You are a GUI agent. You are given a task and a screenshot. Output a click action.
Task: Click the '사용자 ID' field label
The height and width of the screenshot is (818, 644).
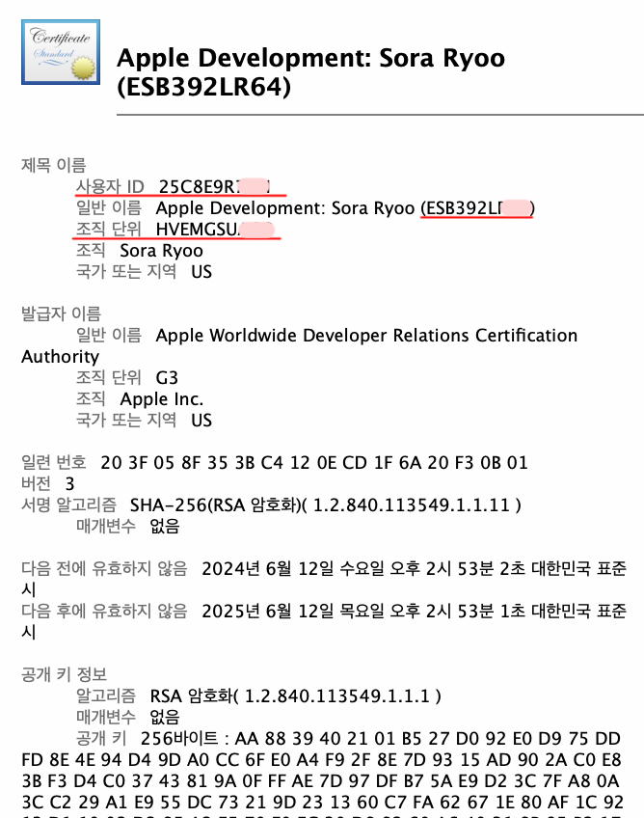[110, 186]
